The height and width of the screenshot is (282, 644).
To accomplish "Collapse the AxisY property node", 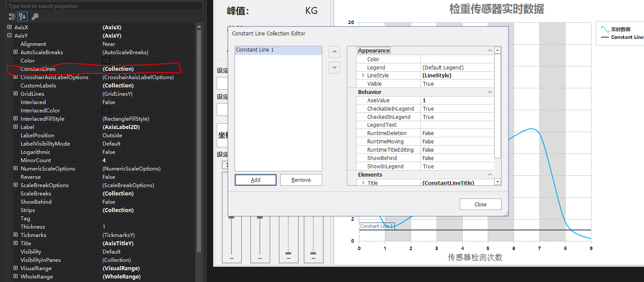I will click(x=9, y=35).
